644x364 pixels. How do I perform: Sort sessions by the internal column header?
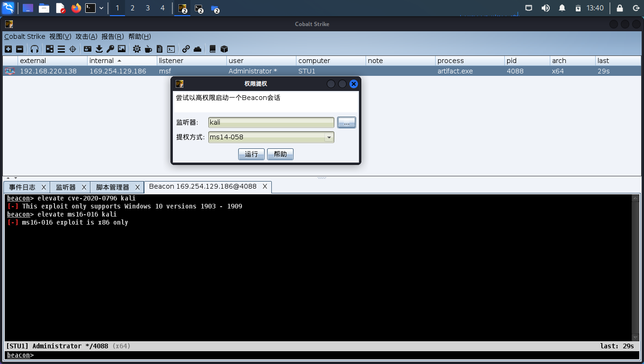(x=122, y=61)
